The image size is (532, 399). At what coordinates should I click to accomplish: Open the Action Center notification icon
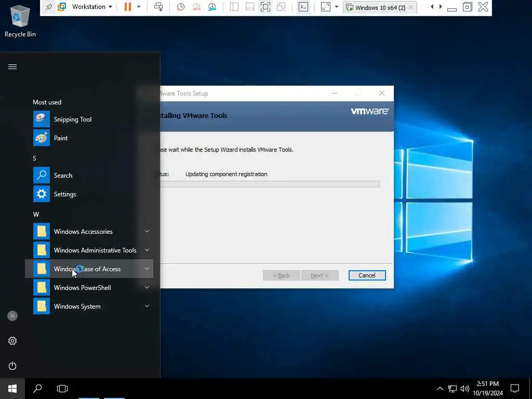(515, 389)
